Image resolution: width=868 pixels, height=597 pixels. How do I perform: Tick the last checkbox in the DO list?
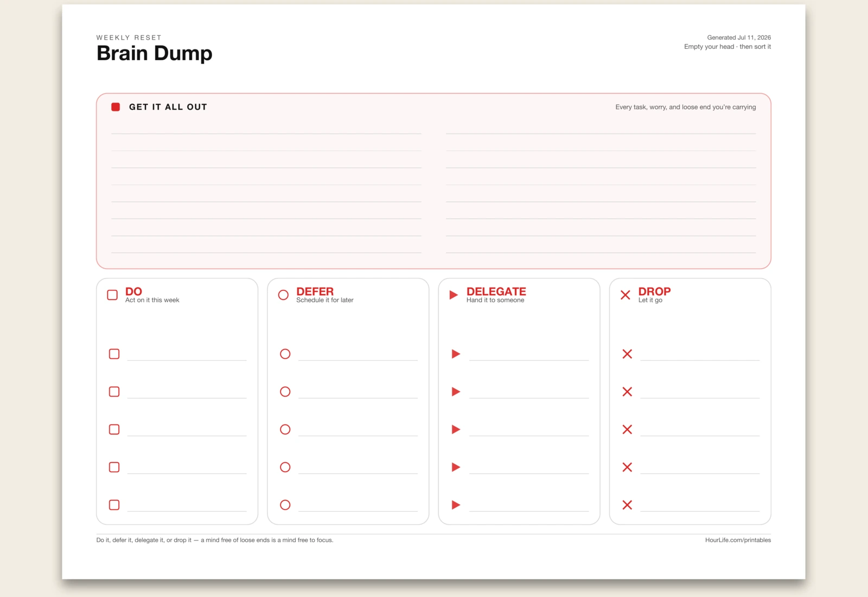114,505
